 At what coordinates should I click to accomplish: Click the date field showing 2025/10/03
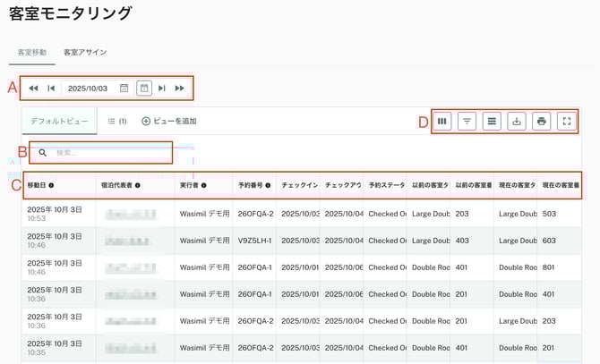coord(88,89)
